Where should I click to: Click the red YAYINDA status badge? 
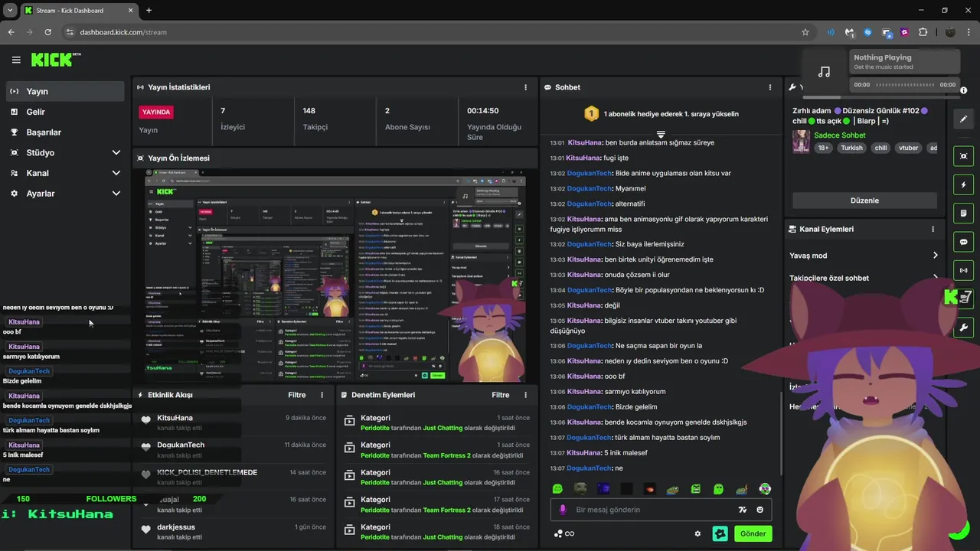coord(156,112)
